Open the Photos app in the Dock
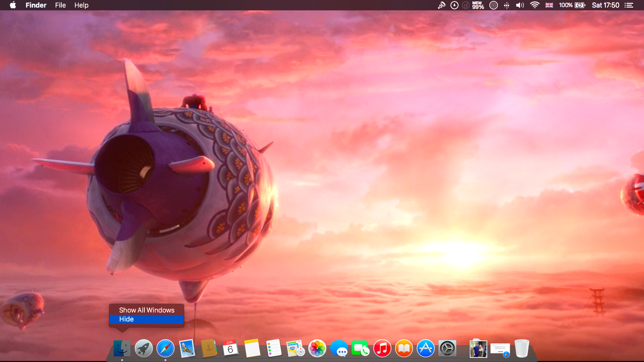Image resolution: width=644 pixels, height=362 pixels. point(317,349)
